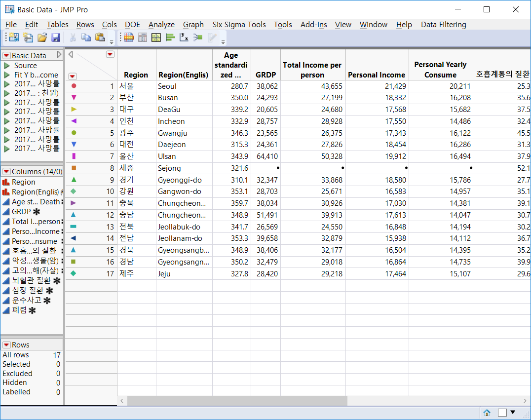Image resolution: width=531 pixels, height=420 pixels.
Task: Click the GRDP column header
Action: click(265, 75)
